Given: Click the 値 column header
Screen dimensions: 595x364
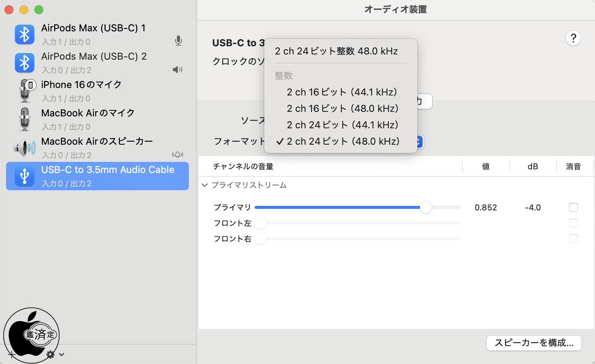Looking at the screenshot, I should click(486, 166).
